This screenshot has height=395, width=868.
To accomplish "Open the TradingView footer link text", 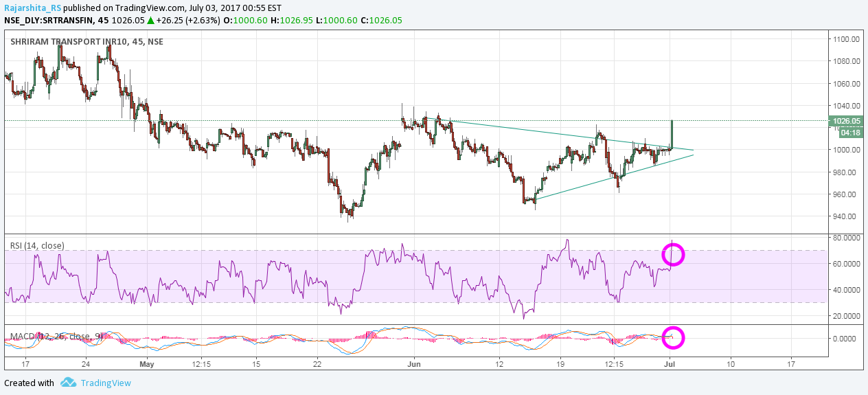I will [106, 383].
